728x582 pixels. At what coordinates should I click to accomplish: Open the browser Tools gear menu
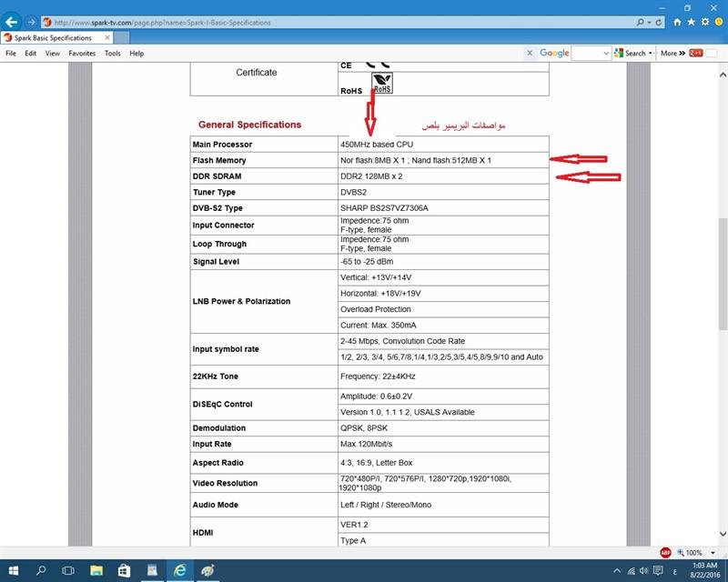pos(705,22)
